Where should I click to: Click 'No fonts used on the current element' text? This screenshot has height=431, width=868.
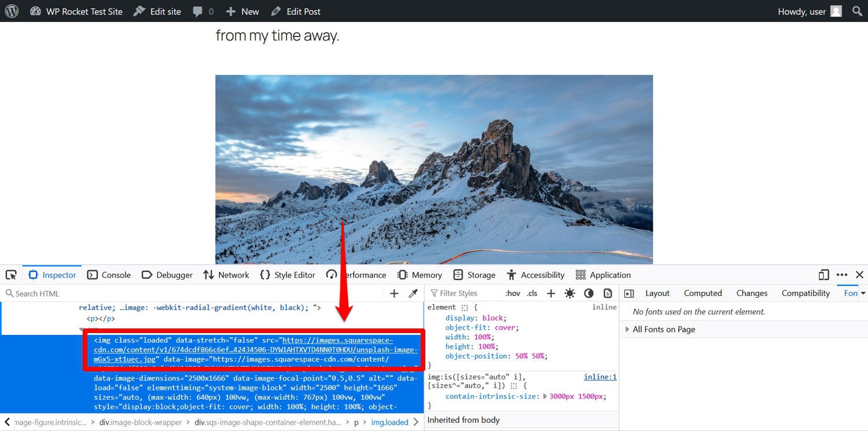[x=698, y=312]
